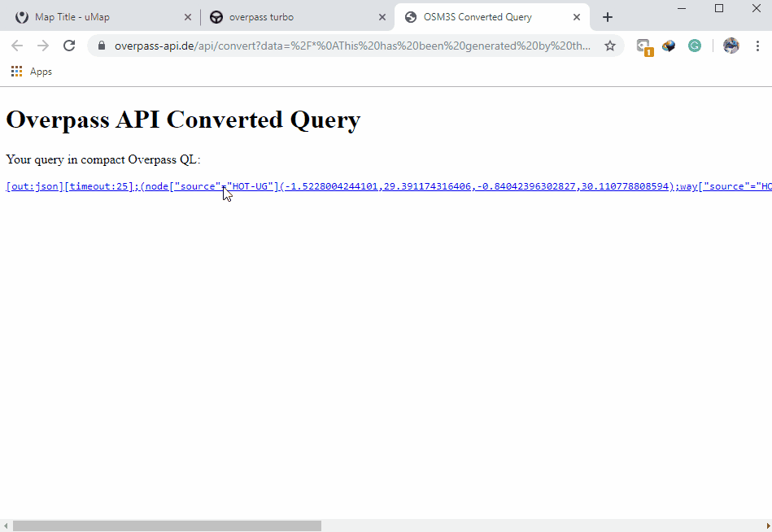Open the Apps shortcut in bookmarks bar
The width and height of the screenshot is (772, 532).
pos(32,72)
